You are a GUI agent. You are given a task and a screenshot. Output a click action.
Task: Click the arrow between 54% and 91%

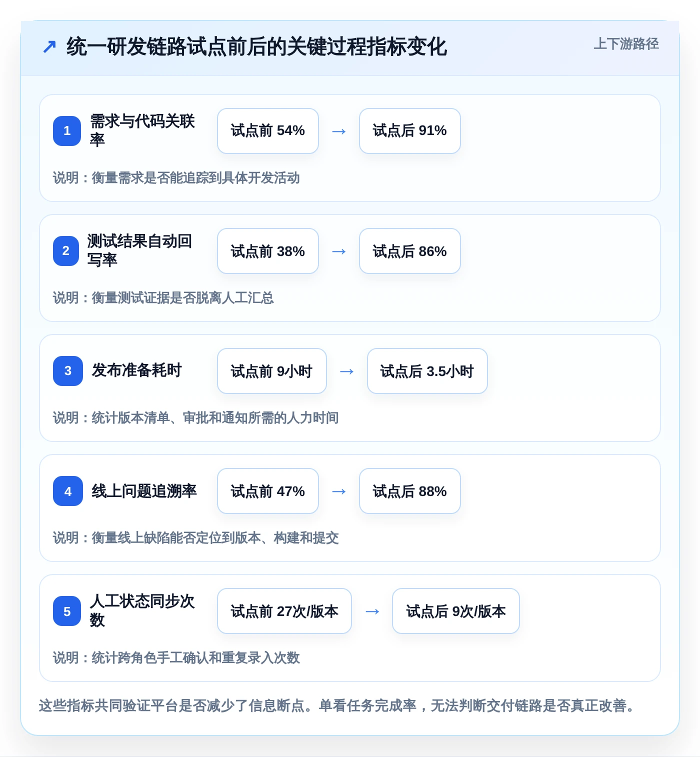[x=339, y=131]
